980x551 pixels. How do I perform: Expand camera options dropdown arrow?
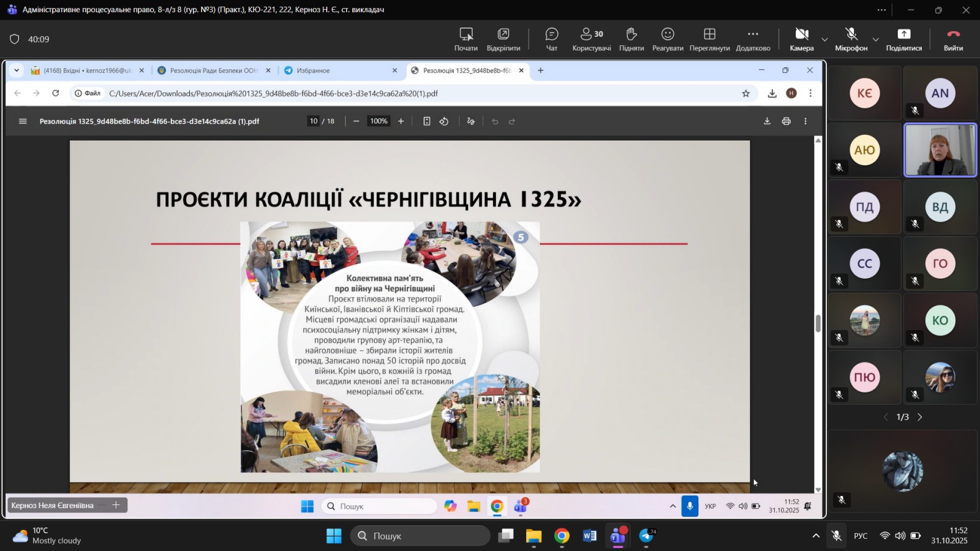pyautogui.click(x=824, y=40)
